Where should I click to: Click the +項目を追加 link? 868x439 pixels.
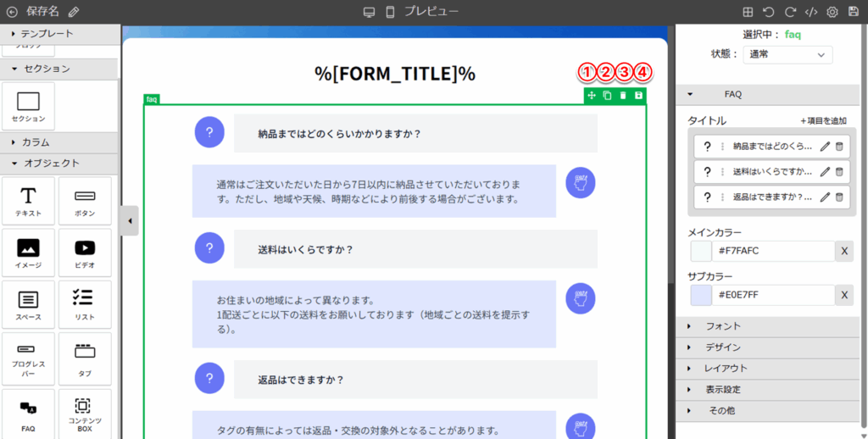(x=823, y=121)
